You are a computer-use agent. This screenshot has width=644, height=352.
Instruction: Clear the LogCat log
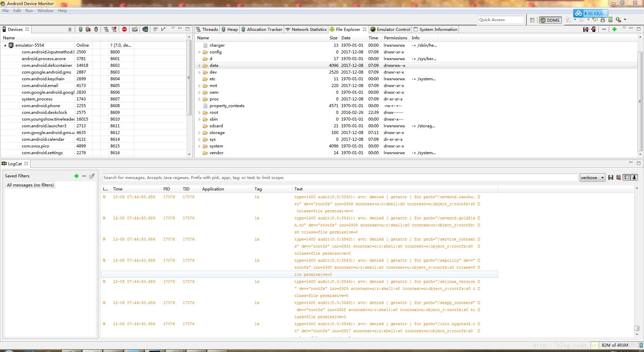click(619, 178)
